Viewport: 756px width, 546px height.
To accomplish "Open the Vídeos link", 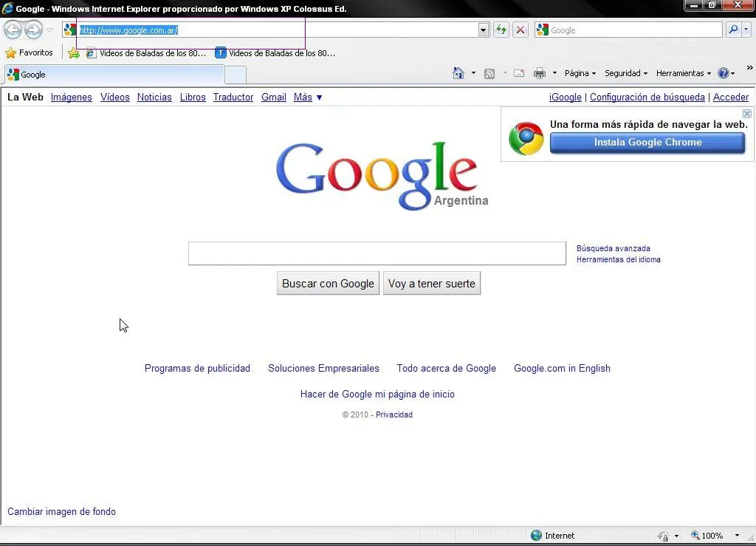I will click(114, 97).
